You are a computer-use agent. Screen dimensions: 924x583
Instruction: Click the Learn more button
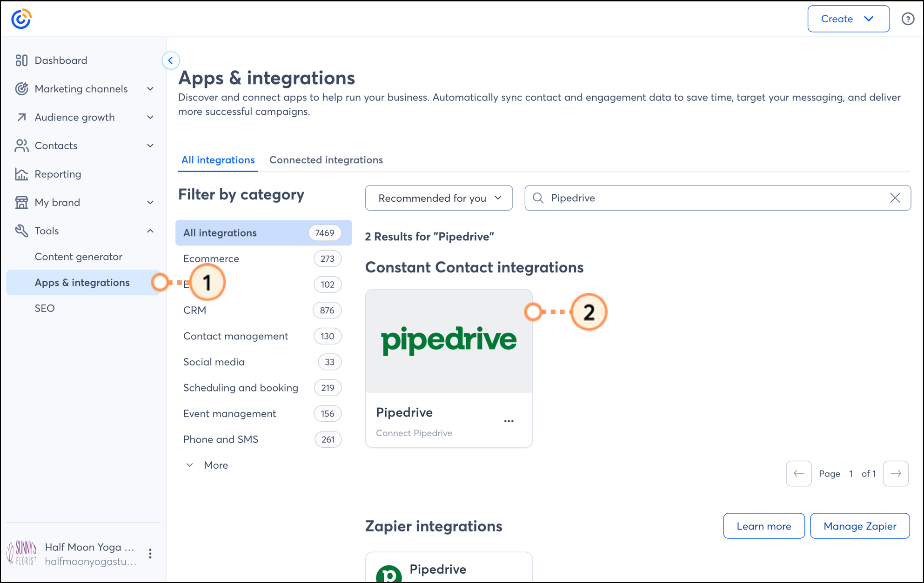click(x=763, y=526)
